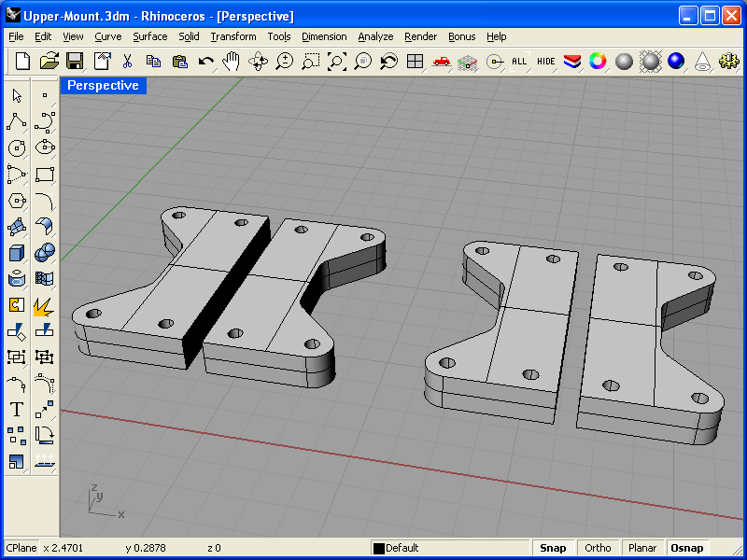
Task: Click the Explode tool icon
Action: [x=43, y=304]
